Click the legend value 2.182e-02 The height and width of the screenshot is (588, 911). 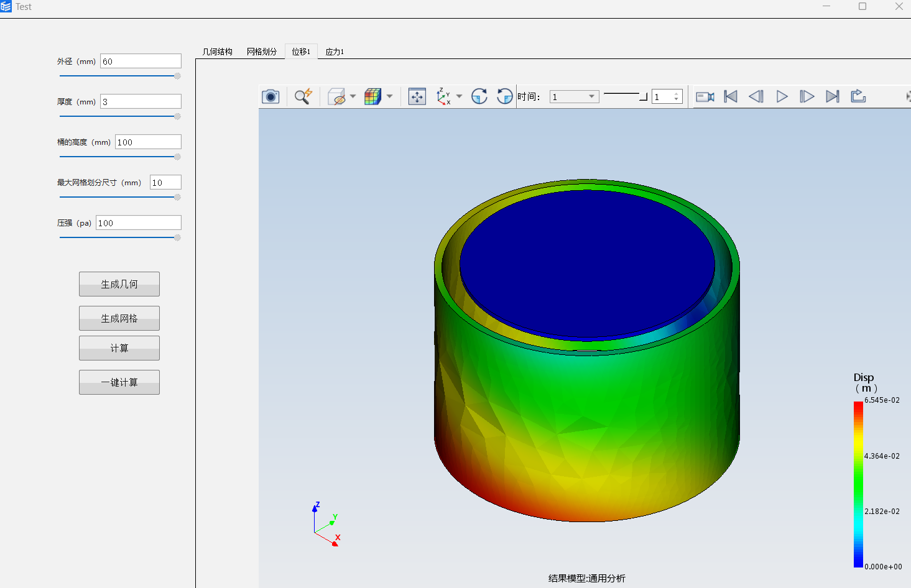tap(882, 512)
